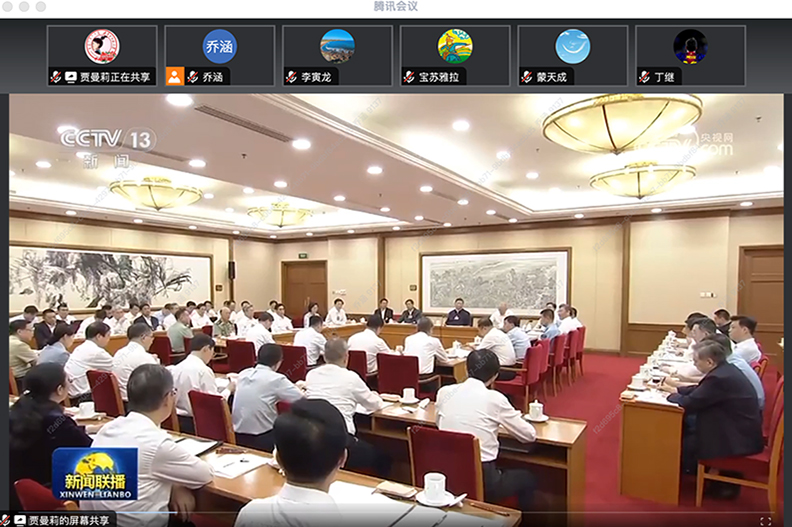Viewport: 792px width, 527px height.
Task: Click 丁继's muted microphone icon
Action: click(645, 77)
